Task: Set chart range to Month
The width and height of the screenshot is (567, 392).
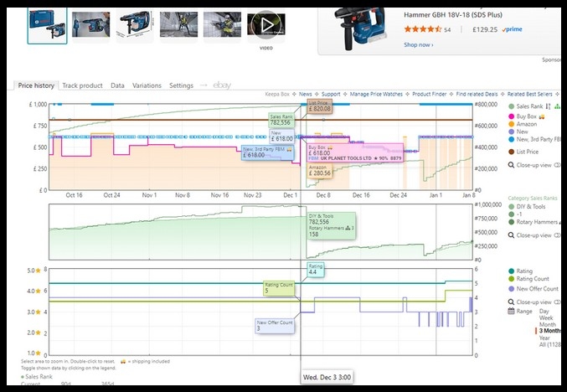Action: [x=548, y=325]
